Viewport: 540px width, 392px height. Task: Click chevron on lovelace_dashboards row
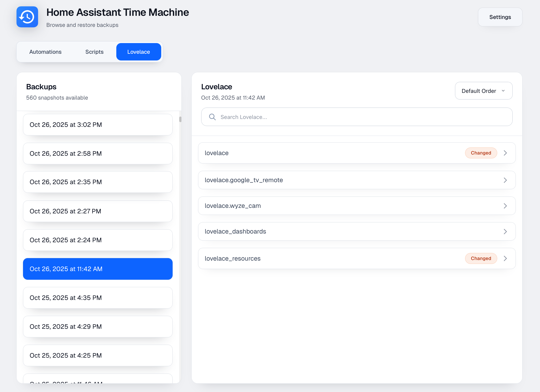click(x=505, y=231)
